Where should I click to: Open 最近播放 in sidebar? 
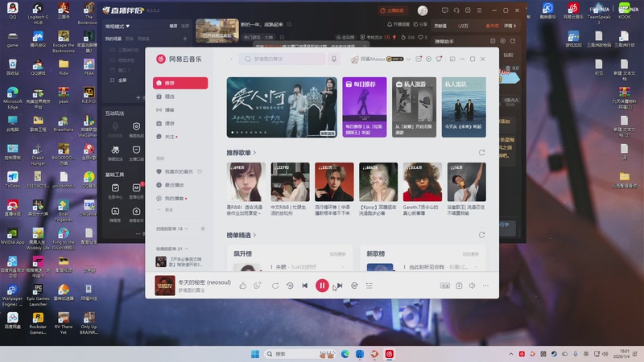tap(180, 185)
